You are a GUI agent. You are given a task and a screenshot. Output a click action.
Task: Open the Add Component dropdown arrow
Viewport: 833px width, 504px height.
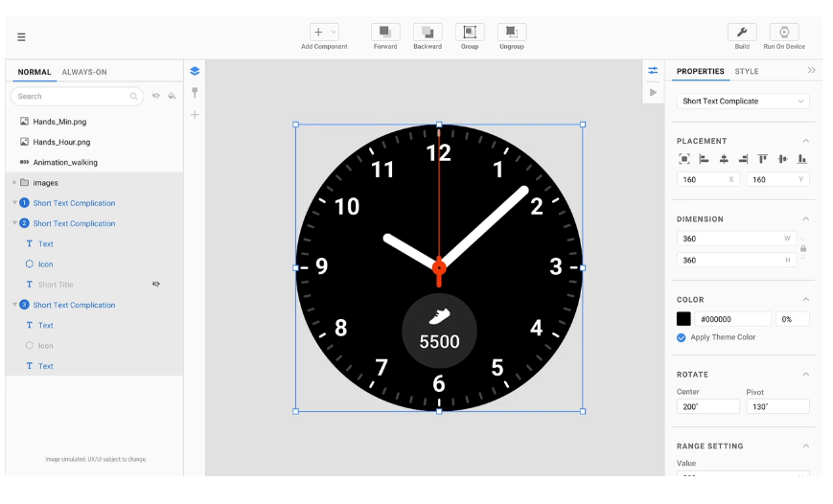pyautogui.click(x=334, y=32)
